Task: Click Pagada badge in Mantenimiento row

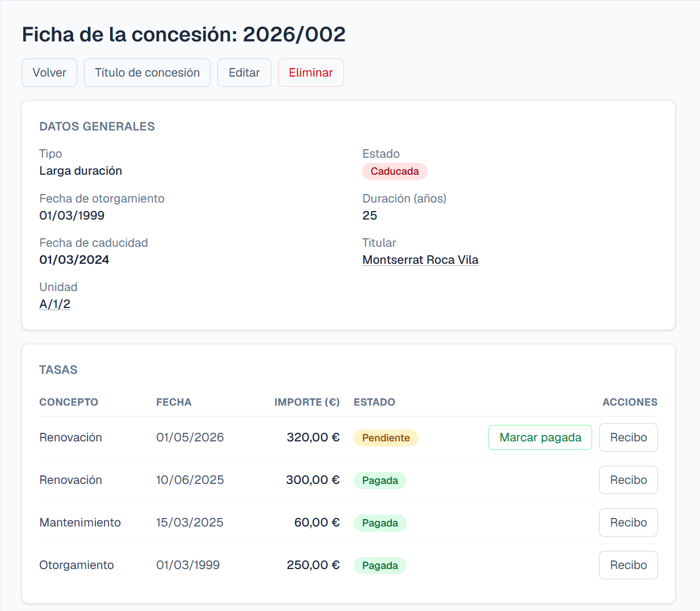Action: 380,523
